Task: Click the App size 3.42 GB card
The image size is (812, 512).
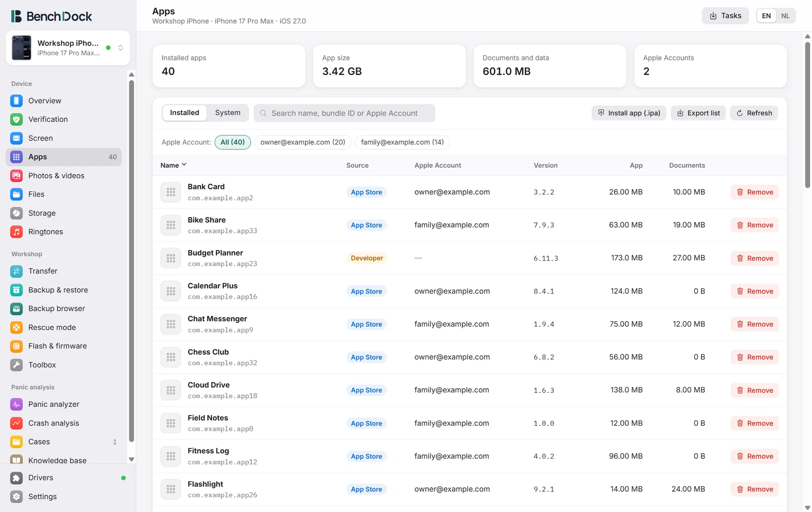Action: click(389, 66)
